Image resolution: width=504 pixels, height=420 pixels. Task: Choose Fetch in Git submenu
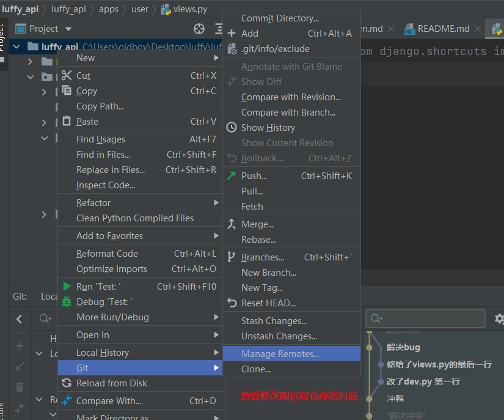pyautogui.click(x=291, y=207)
